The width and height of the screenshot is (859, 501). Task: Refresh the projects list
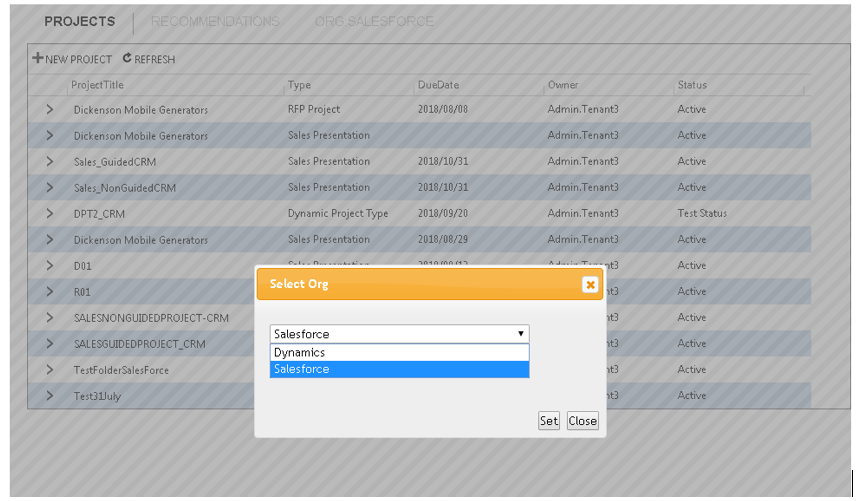coord(148,59)
